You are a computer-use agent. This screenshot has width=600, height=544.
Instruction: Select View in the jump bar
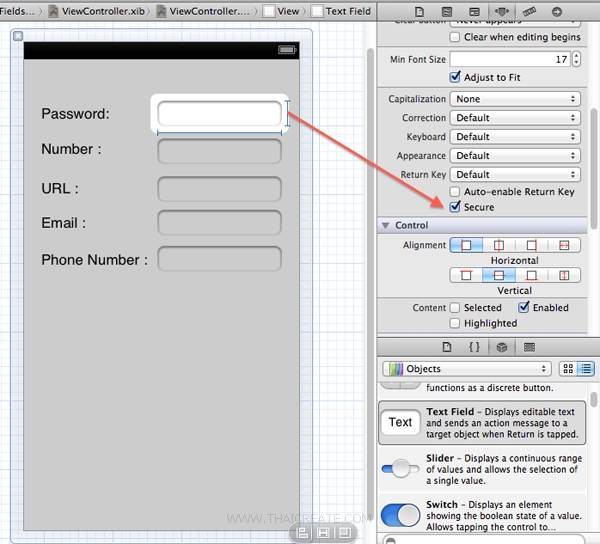(281, 11)
